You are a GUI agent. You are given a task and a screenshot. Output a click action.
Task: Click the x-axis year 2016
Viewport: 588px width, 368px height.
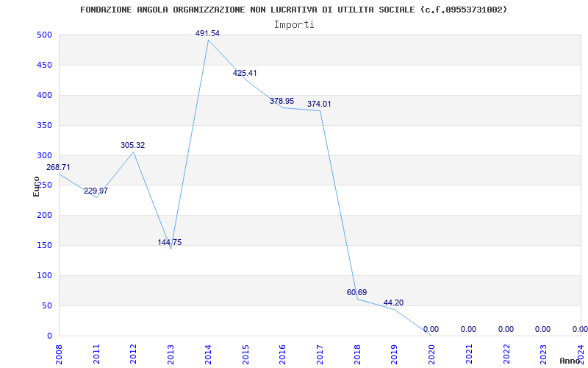point(283,354)
